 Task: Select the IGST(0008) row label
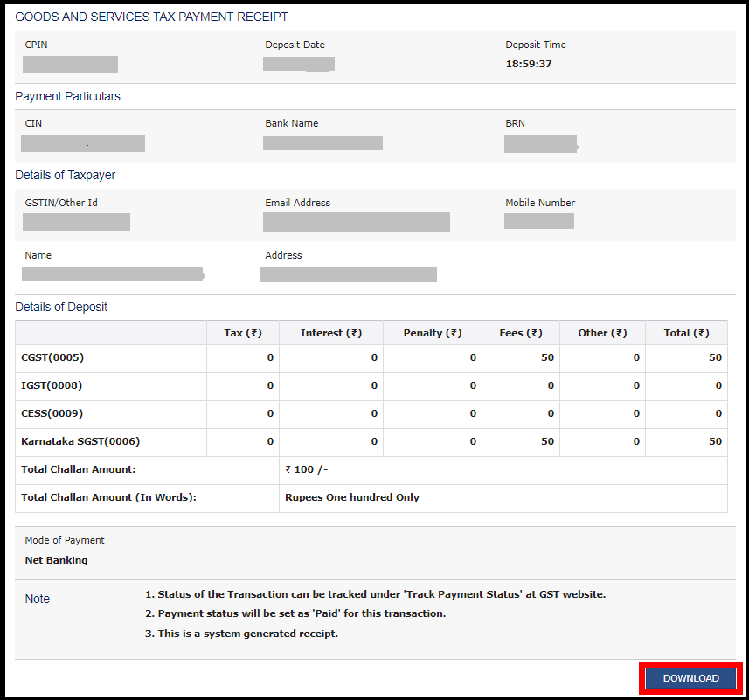52,385
